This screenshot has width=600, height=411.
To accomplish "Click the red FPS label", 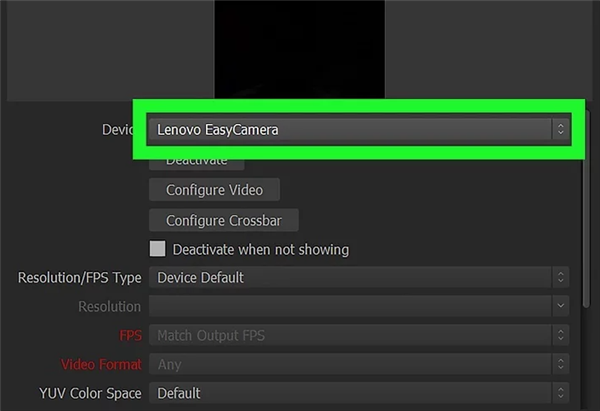I will point(130,336).
